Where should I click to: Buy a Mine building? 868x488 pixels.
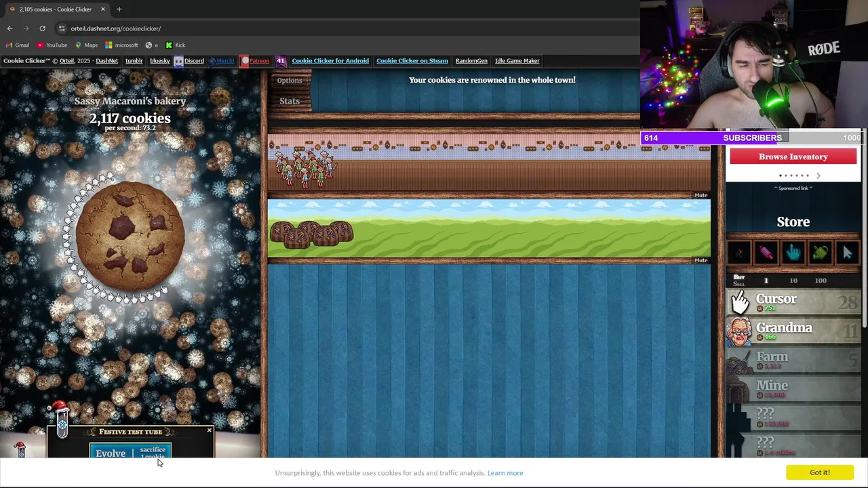(x=793, y=389)
